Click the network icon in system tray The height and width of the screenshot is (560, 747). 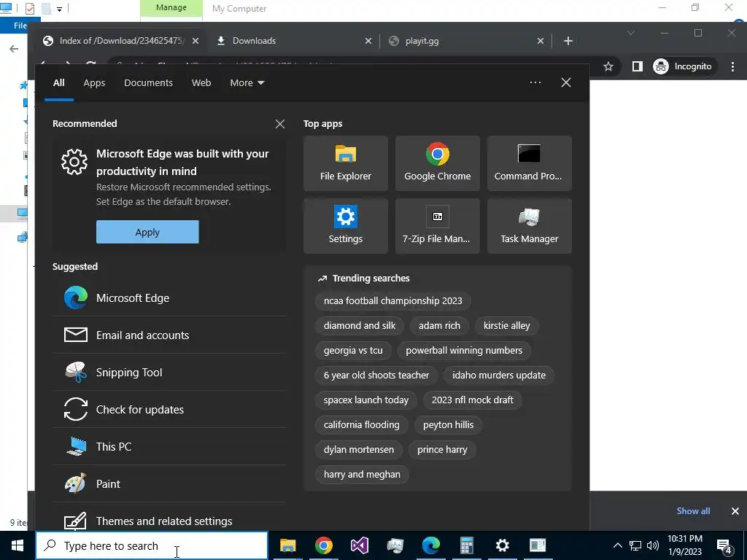635,545
